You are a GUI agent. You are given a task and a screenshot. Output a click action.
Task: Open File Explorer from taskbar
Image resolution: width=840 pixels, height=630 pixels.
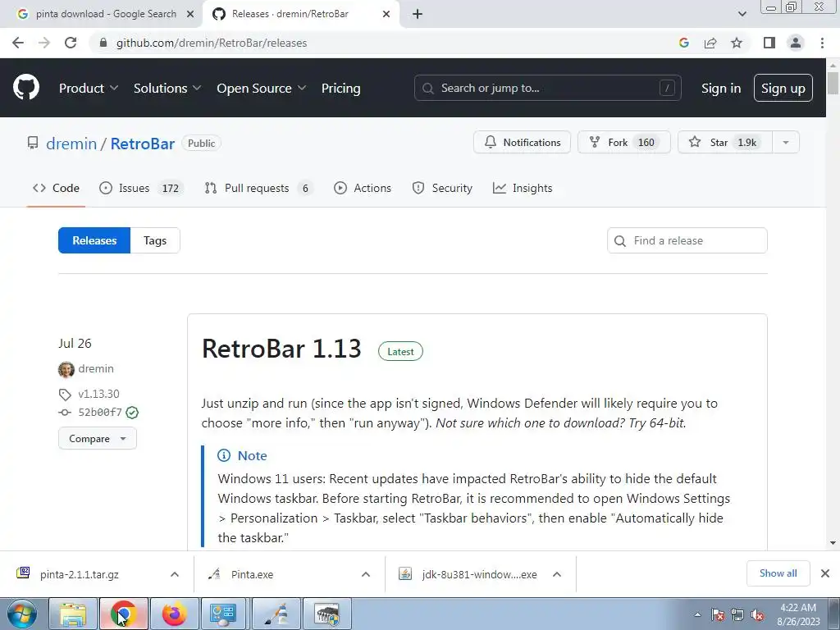(73, 614)
